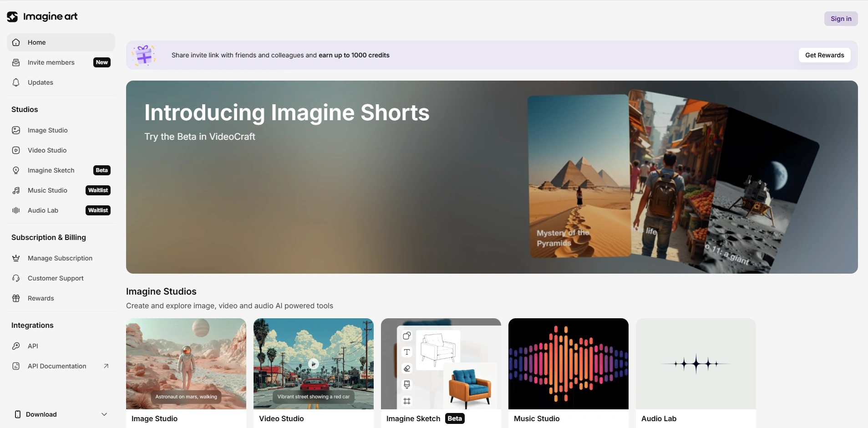
Task: Click the API Documentation file icon
Action: pos(16,366)
